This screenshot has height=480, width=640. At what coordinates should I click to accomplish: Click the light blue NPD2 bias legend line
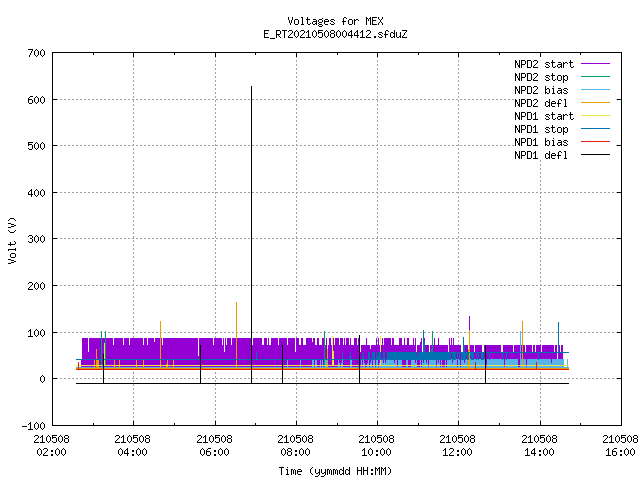595,90
